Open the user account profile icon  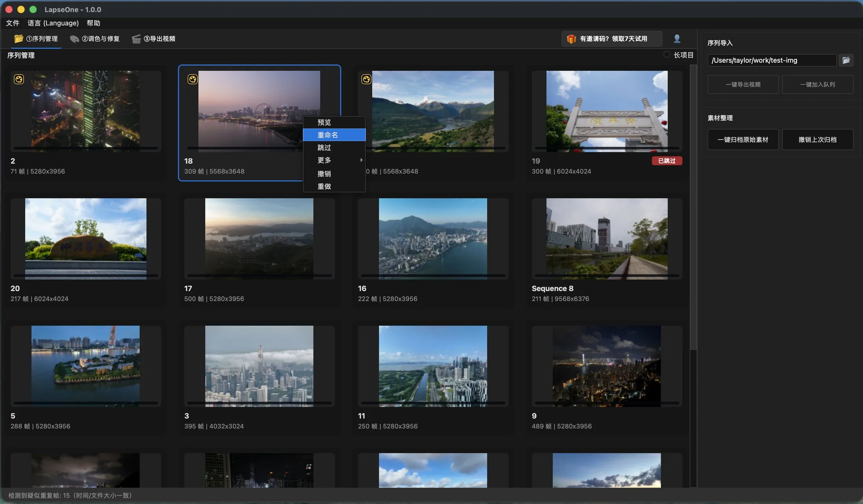coord(677,39)
